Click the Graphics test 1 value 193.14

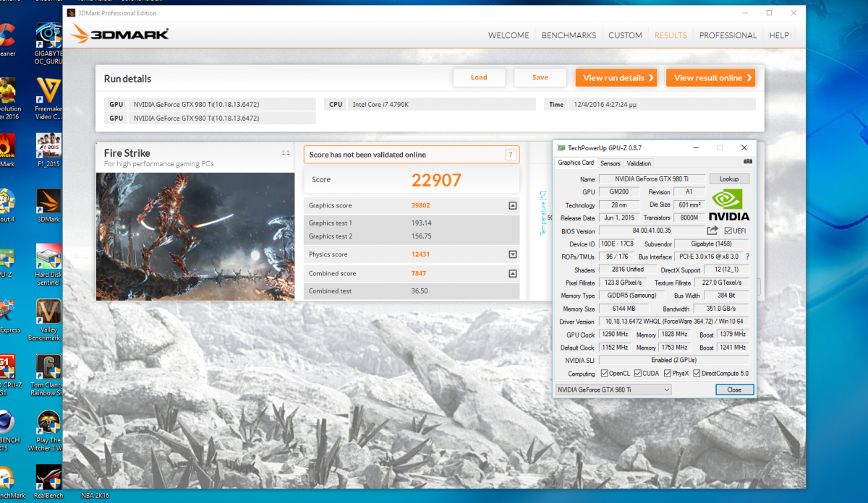pos(421,223)
